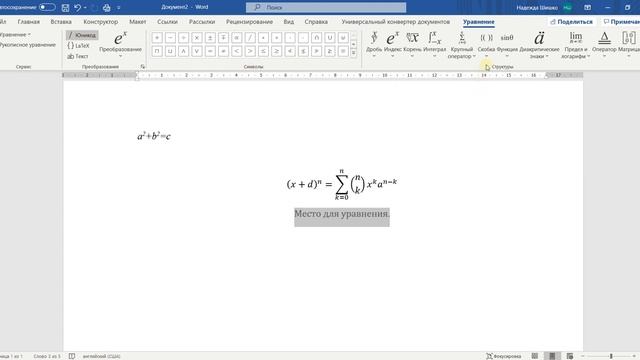This screenshot has width=640, height=360.
Task: Insert the greater-than > symbol
Action: pos(250,51)
